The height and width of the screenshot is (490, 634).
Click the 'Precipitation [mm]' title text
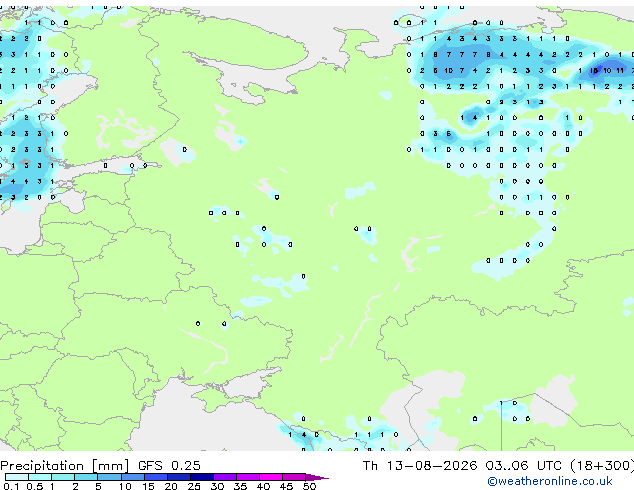[x=65, y=466]
